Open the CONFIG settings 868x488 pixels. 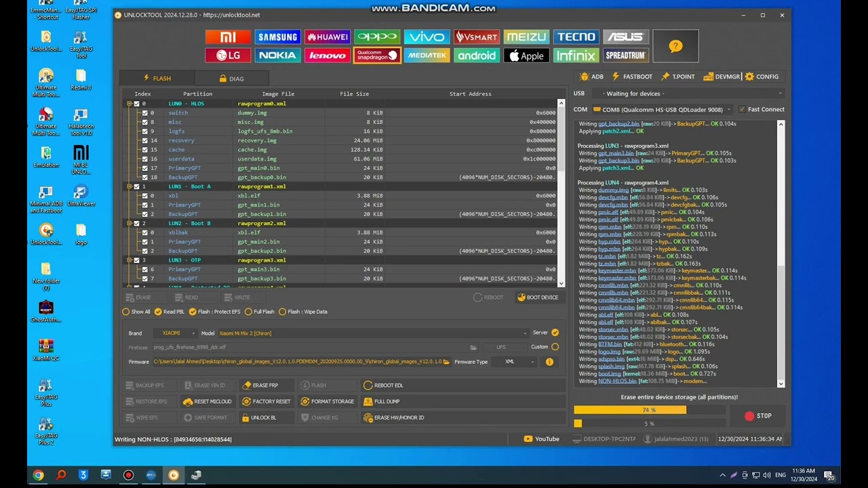click(x=762, y=77)
